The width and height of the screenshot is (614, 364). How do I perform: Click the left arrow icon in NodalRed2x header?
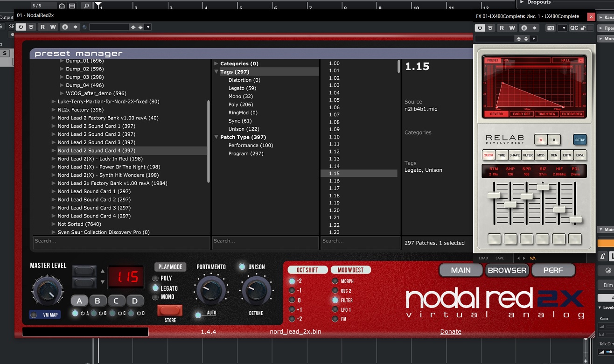(75, 27)
